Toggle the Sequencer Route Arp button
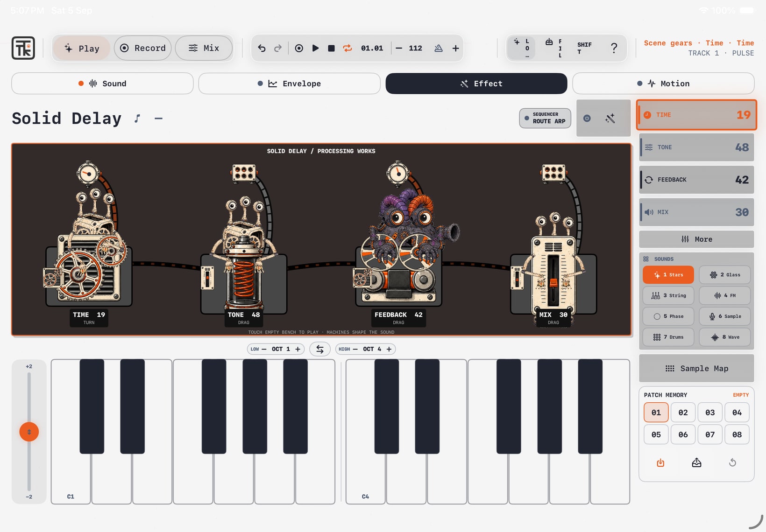Image resolution: width=766 pixels, height=532 pixels. [545, 118]
